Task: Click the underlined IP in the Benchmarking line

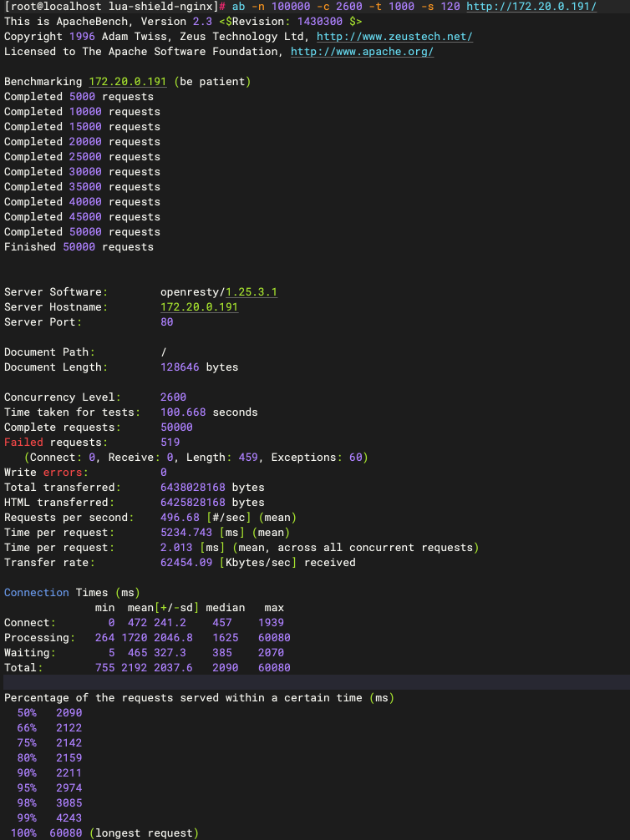Action: tap(128, 82)
